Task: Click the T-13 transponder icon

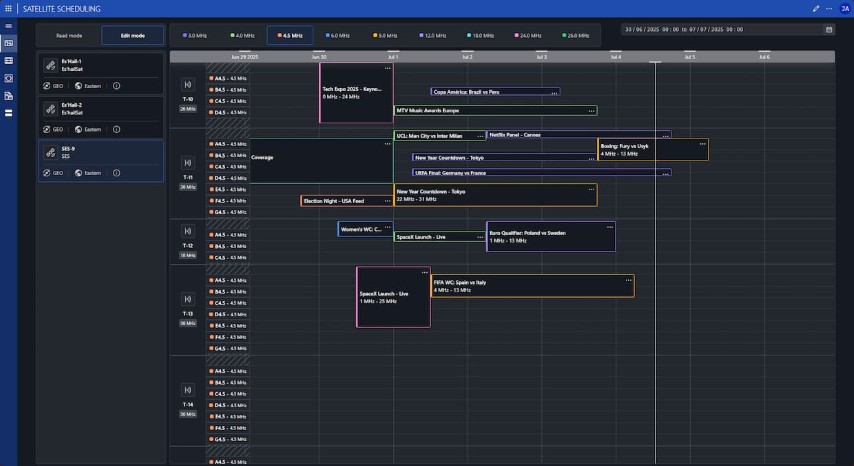Action: tap(187, 299)
